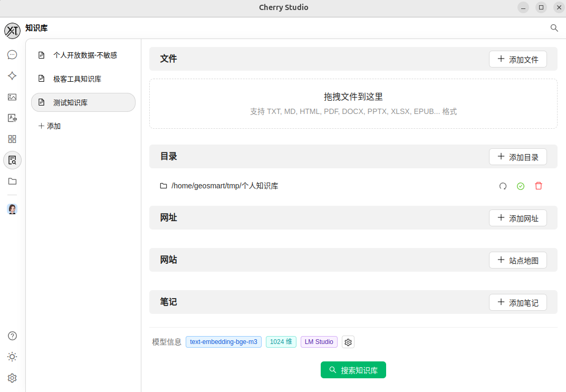
Task: Select 个人开放数据-不敏感 knowledge base
Action: point(83,55)
